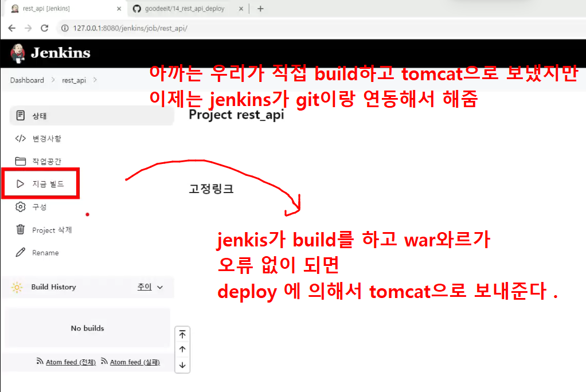
Task: Click the workspace folder icon
Action: [x=21, y=162]
